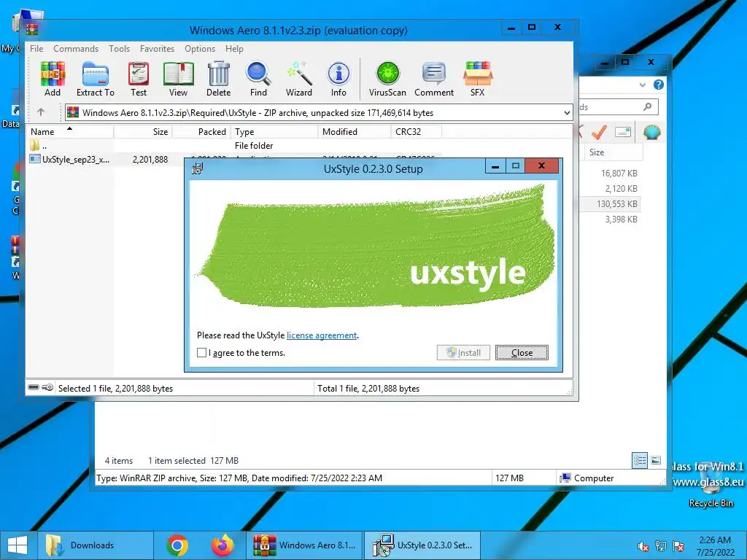Select the 130,553 KB file row in Explorer
Viewport: 747px width, 560px height.
coord(610,204)
